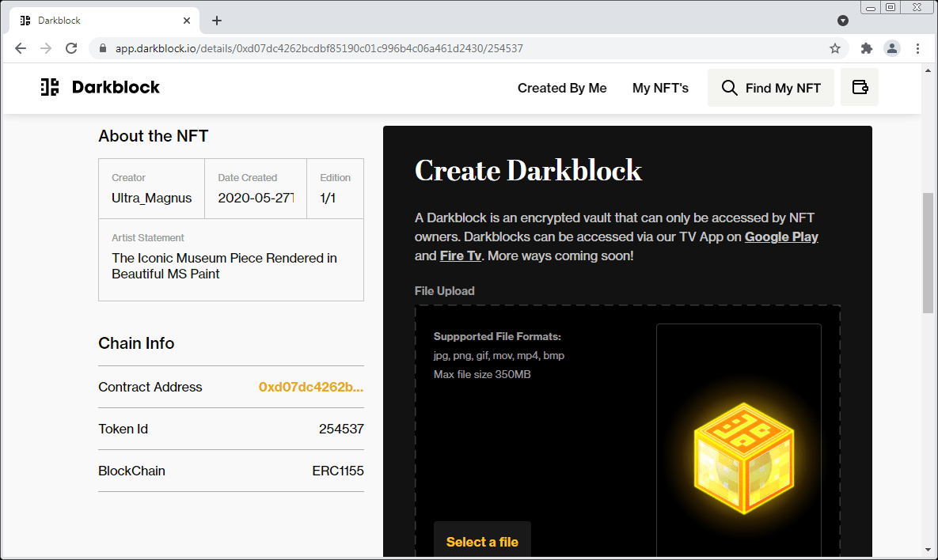Maximize the browser window
Image resolution: width=938 pixels, height=560 pixels.
891,7
